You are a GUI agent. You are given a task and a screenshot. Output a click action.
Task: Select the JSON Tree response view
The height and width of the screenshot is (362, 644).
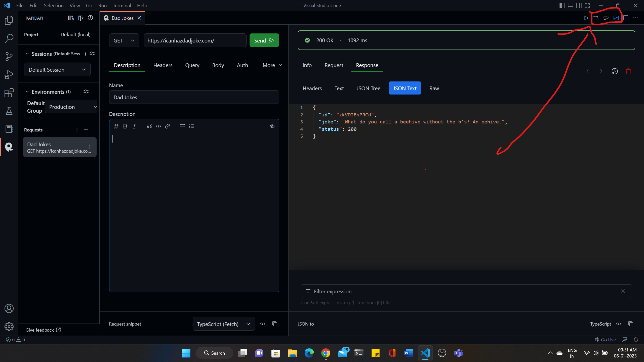click(368, 88)
